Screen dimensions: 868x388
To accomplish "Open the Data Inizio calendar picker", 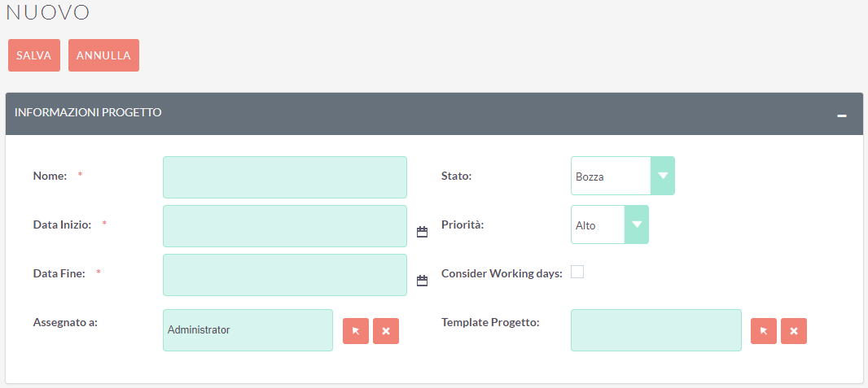I will tap(422, 232).
